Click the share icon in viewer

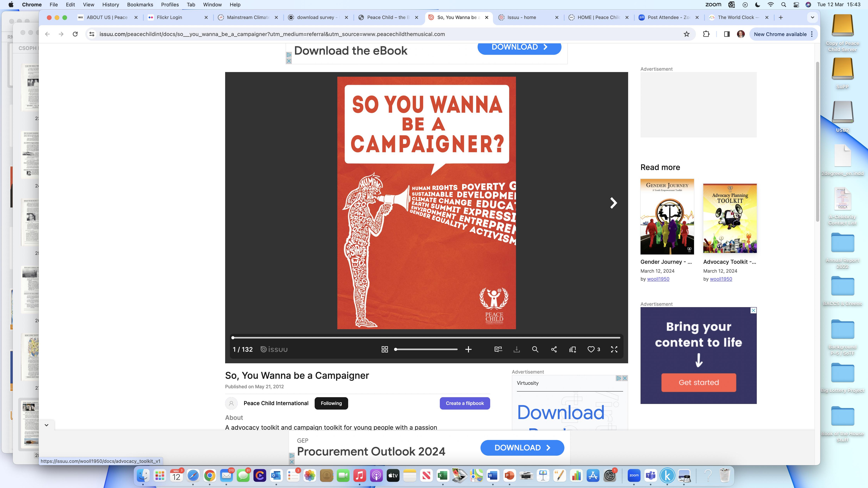pos(554,349)
